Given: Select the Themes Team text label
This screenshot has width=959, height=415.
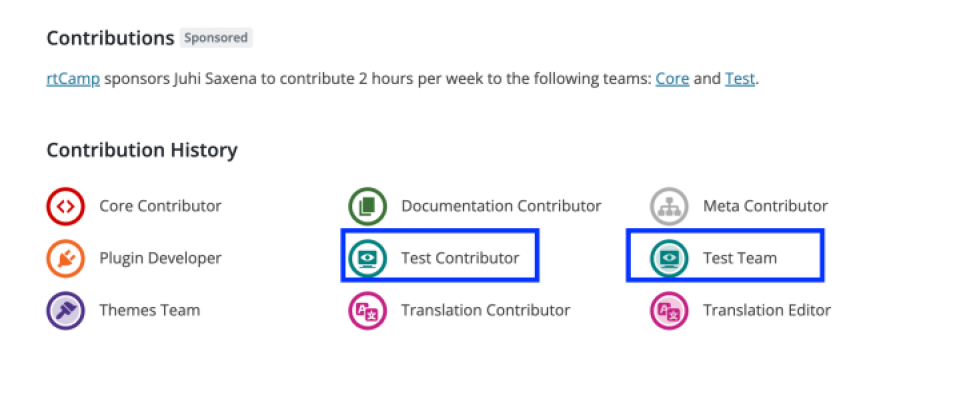Looking at the screenshot, I should click(150, 310).
